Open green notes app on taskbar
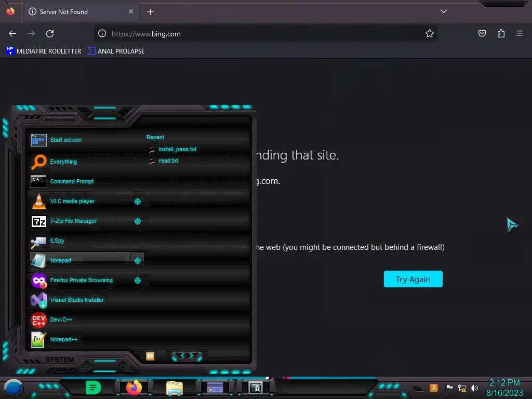The image size is (532, 399). click(x=94, y=388)
